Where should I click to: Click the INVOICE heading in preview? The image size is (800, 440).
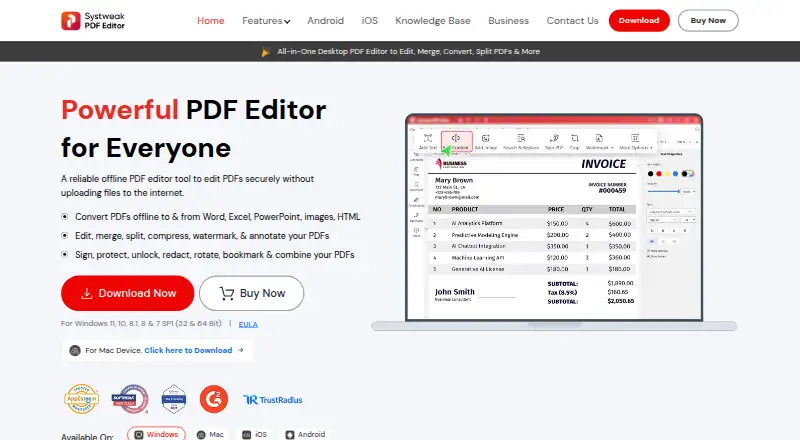(604, 164)
